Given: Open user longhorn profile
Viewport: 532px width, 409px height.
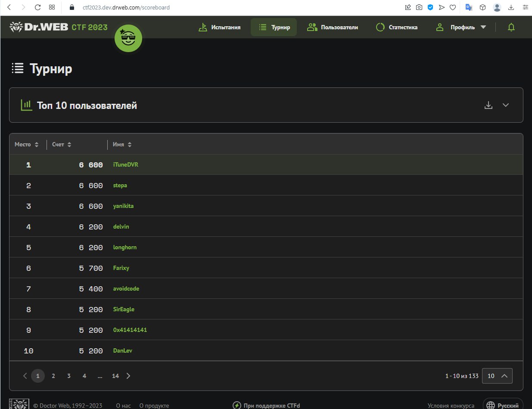Looking at the screenshot, I should 125,247.
